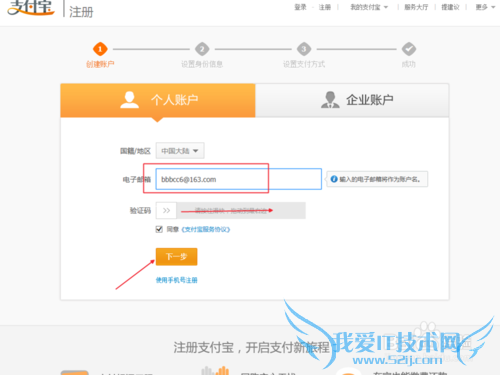The width and height of the screenshot is (500, 375).
Task: Open the 登录 login link
Action: [x=300, y=7]
